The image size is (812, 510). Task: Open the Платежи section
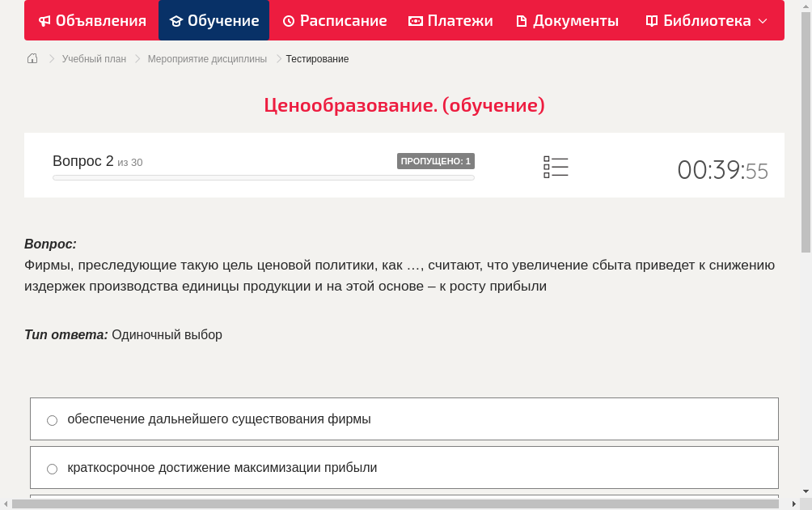click(450, 20)
